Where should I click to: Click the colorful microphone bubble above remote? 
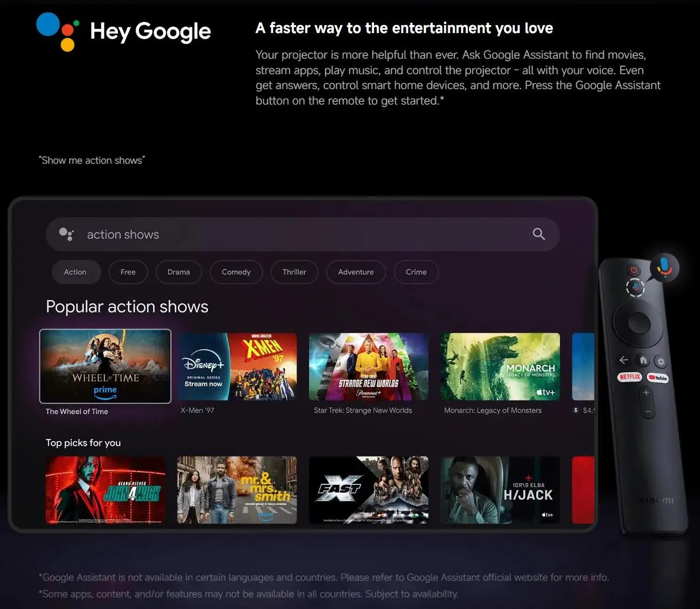[x=664, y=267]
